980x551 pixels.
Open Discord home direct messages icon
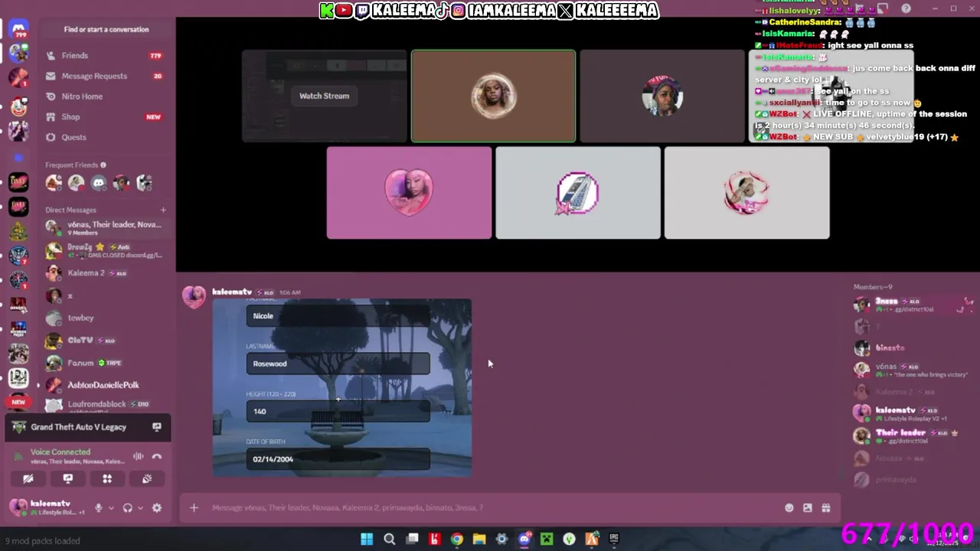point(19,29)
